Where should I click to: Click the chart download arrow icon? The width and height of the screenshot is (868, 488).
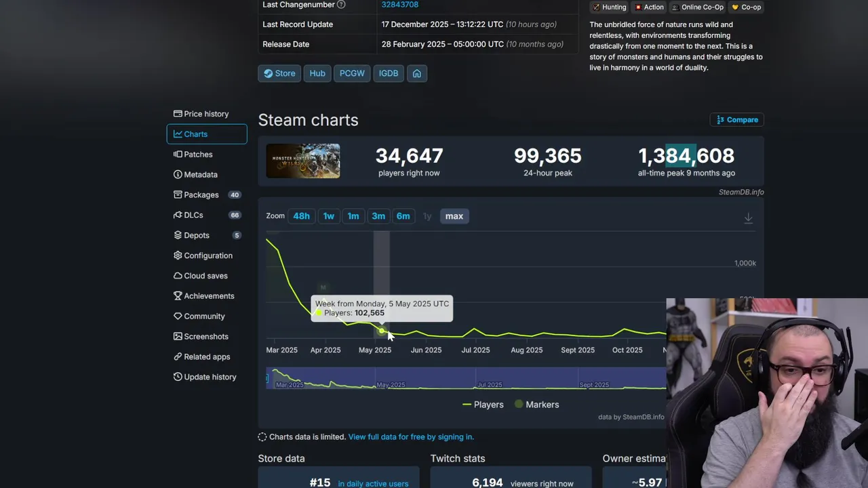coord(749,218)
